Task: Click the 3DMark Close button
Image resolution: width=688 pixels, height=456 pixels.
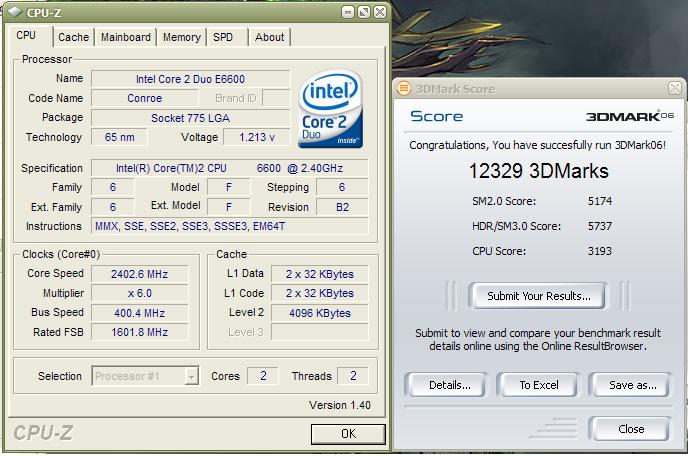Action: point(631,429)
